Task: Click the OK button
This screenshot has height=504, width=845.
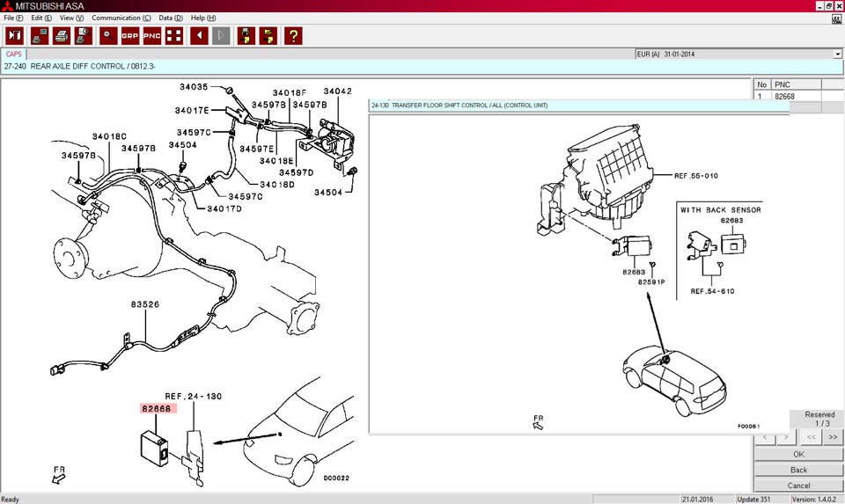Action: 798,455
